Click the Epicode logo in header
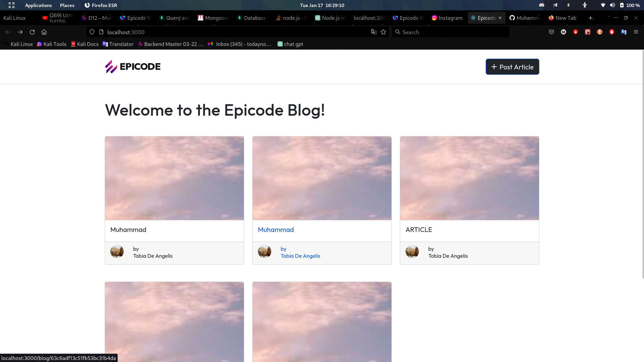644x362 pixels. click(132, 67)
